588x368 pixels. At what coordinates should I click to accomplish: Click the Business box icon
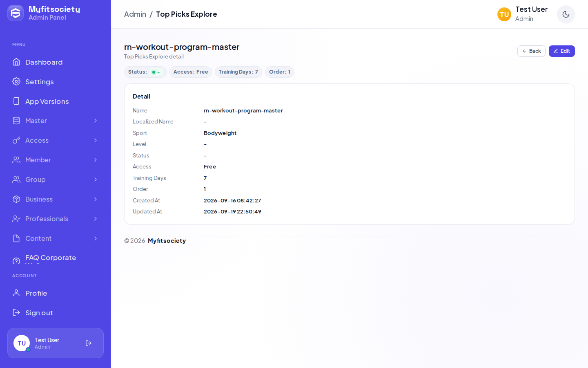click(x=16, y=199)
